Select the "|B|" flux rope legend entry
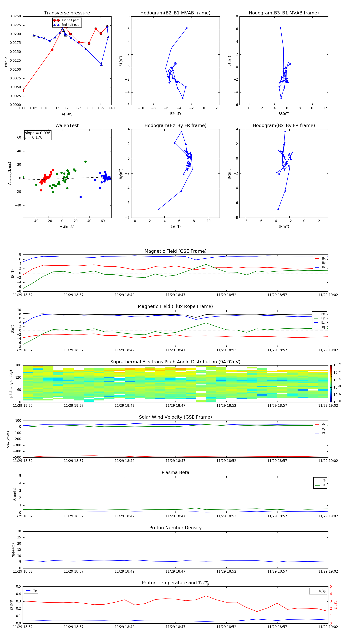The width and height of the screenshot is (351, 644). pyautogui.click(x=320, y=327)
